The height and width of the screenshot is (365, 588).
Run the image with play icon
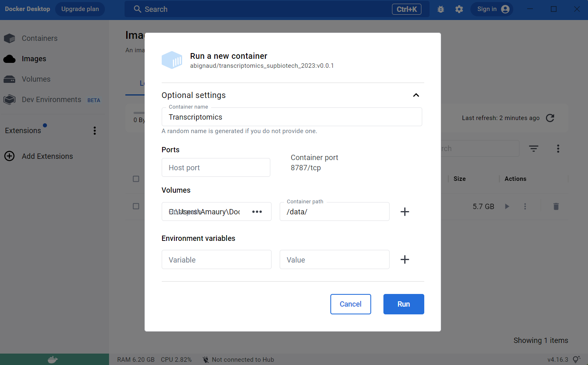coord(507,207)
